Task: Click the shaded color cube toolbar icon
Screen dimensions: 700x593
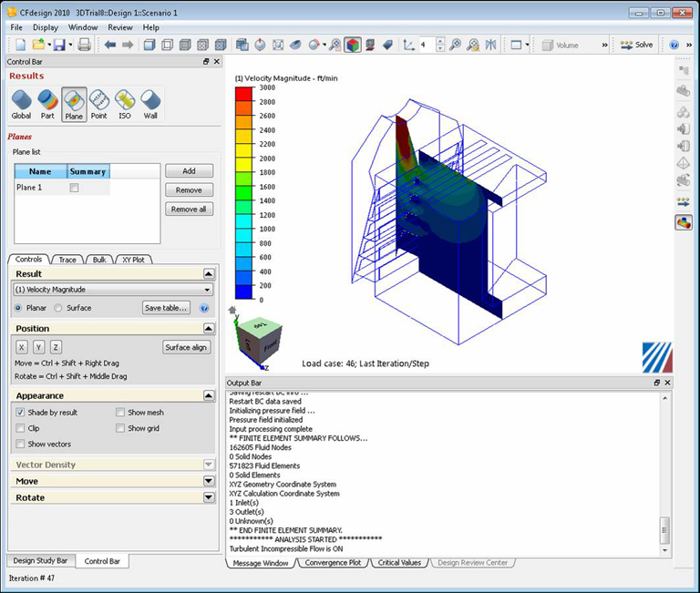Action: pyautogui.click(x=353, y=45)
